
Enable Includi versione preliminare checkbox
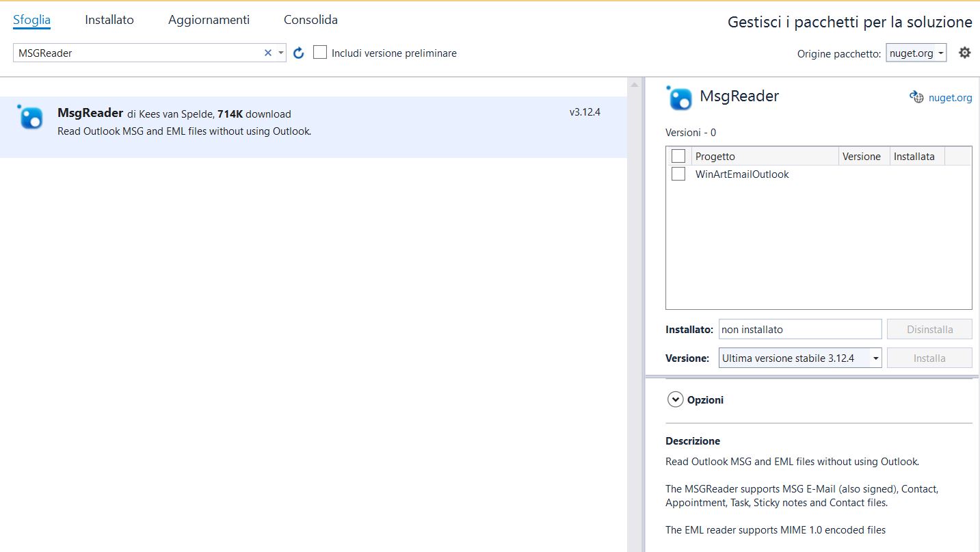320,52
